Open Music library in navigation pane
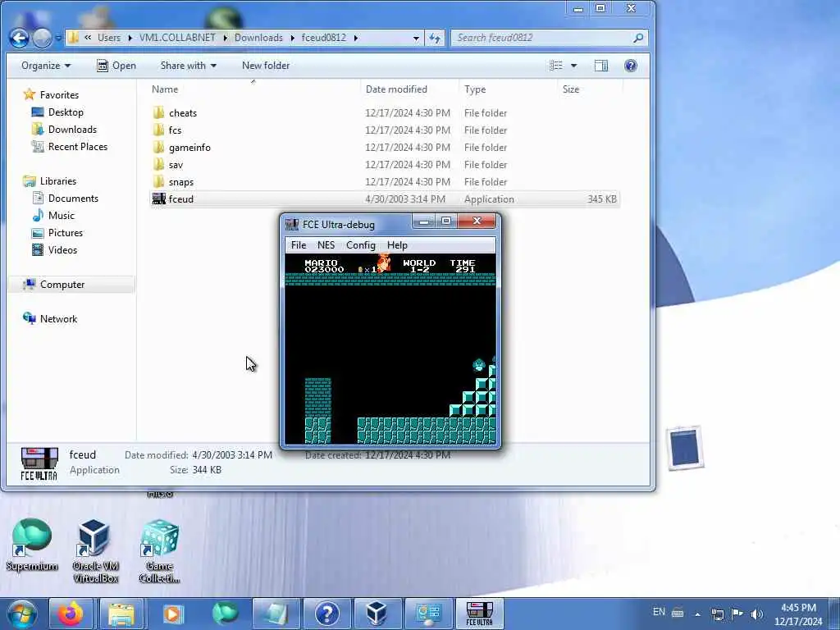This screenshot has width=840, height=630. pos(61,216)
